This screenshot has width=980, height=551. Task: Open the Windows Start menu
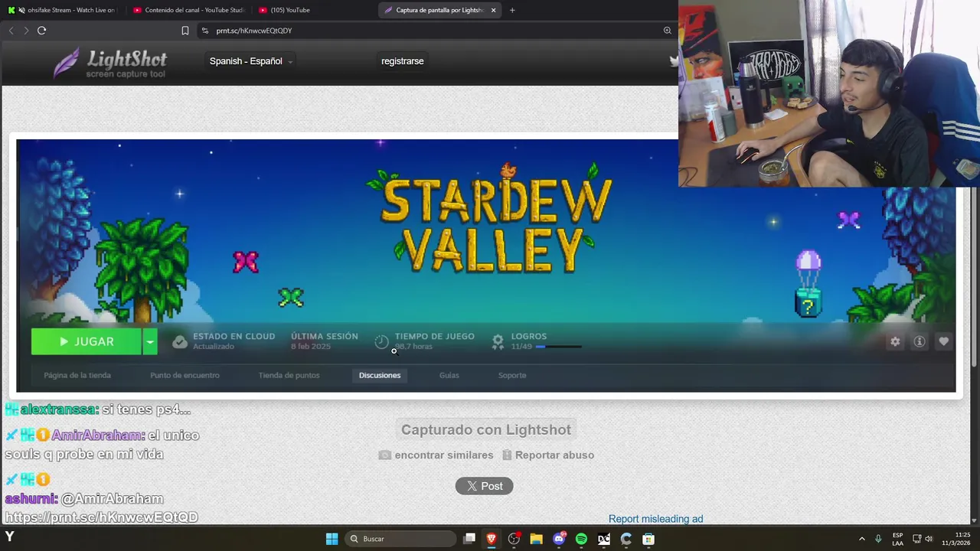(332, 539)
